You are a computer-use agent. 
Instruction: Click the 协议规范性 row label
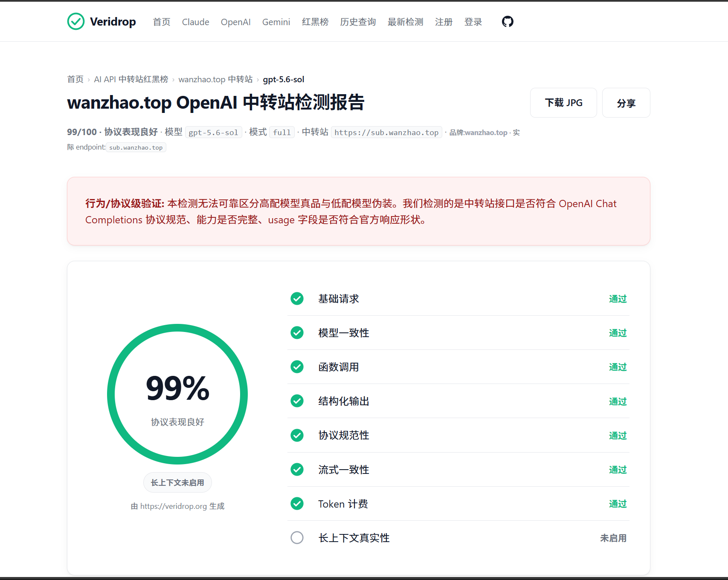tap(344, 435)
